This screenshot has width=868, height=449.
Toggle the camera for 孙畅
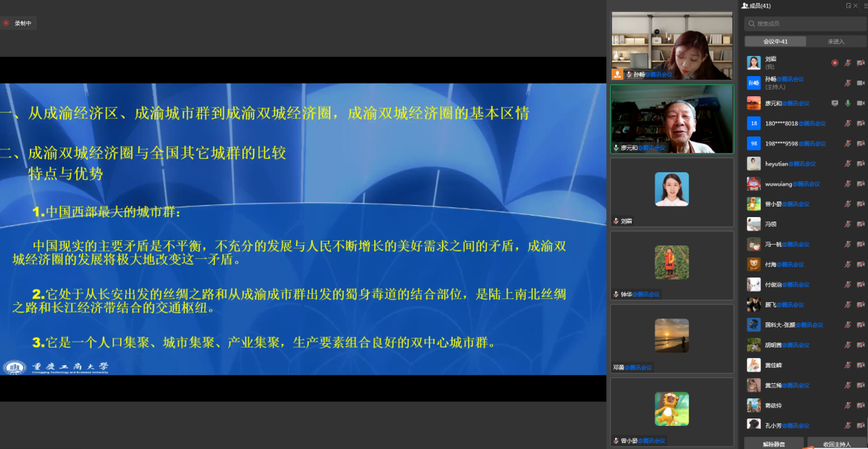[861, 83]
